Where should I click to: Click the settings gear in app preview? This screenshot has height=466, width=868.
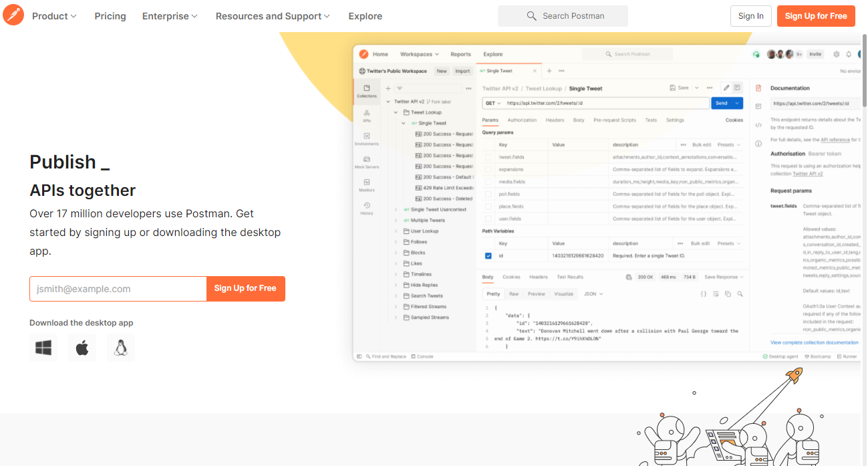pos(836,54)
